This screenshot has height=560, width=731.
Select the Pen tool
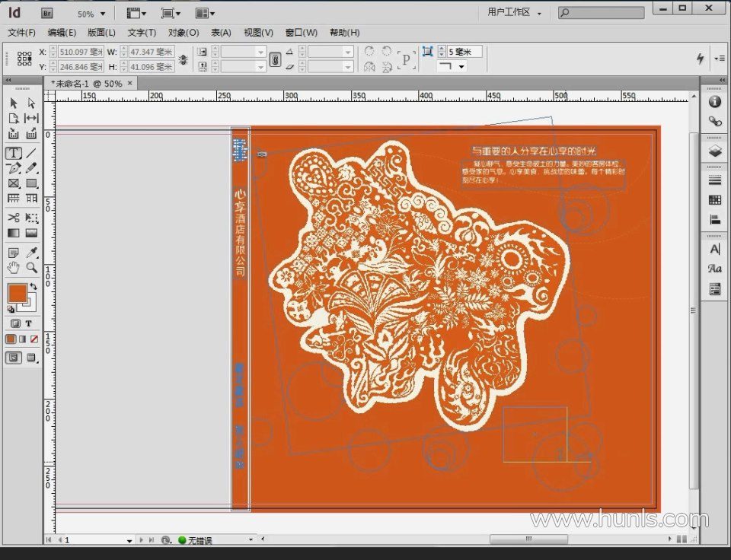point(14,168)
